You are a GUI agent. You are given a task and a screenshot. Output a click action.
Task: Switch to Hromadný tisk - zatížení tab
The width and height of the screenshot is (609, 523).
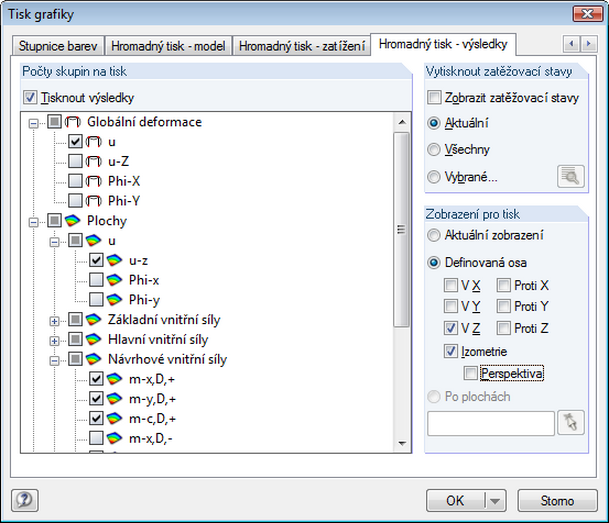coord(302,46)
